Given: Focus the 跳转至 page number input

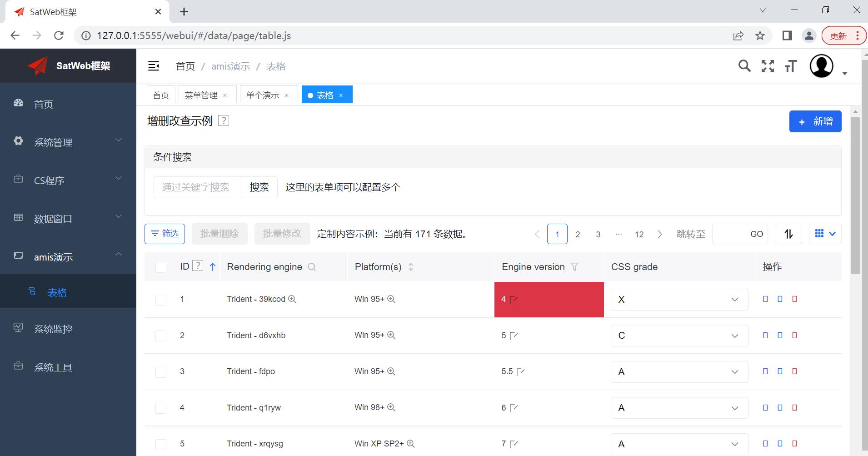Looking at the screenshot, I should click(x=729, y=234).
